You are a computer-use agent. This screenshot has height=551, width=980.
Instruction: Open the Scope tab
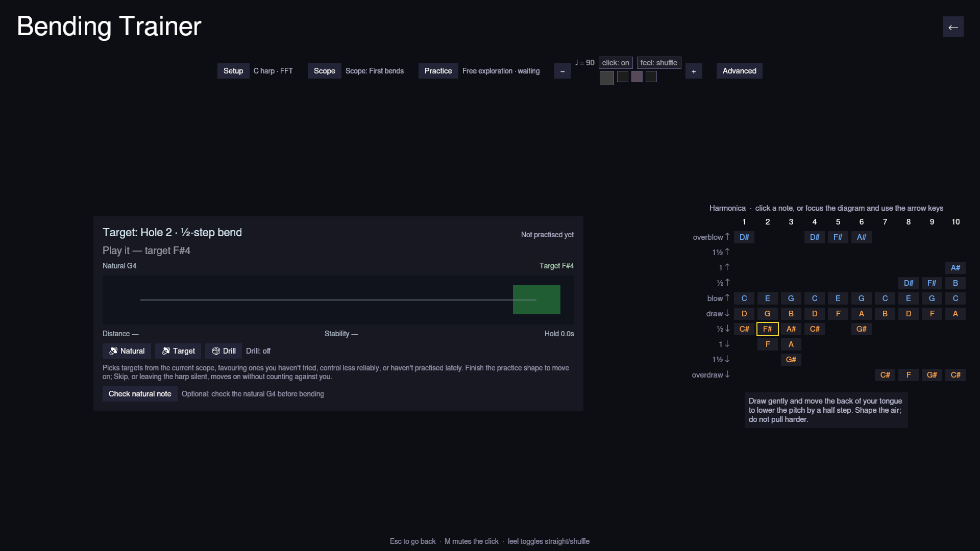coord(324,71)
